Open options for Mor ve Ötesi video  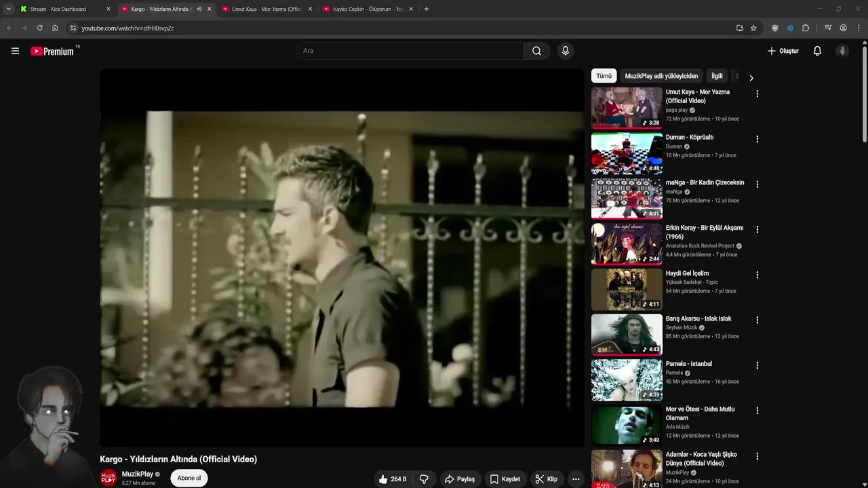(x=757, y=411)
